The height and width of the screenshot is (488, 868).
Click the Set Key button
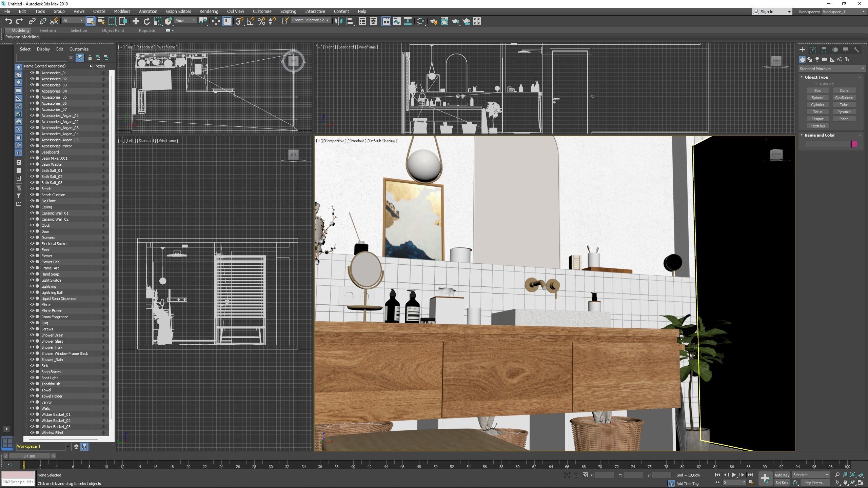pyautogui.click(x=782, y=483)
